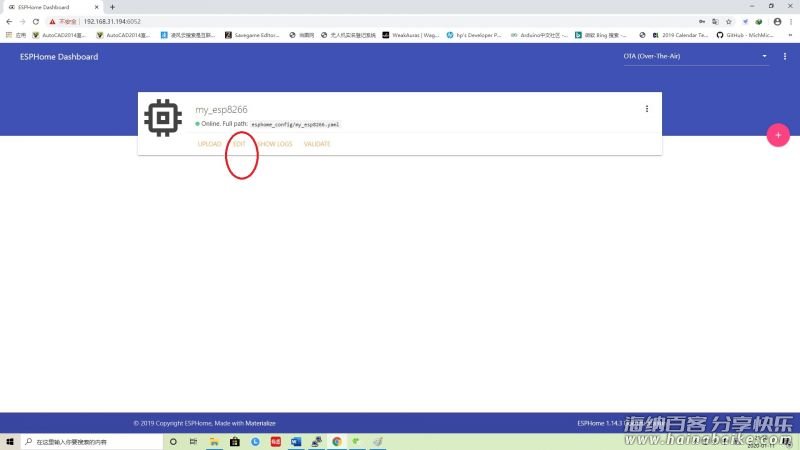
Task: Click the my_esp8266 node name
Action: coord(221,110)
